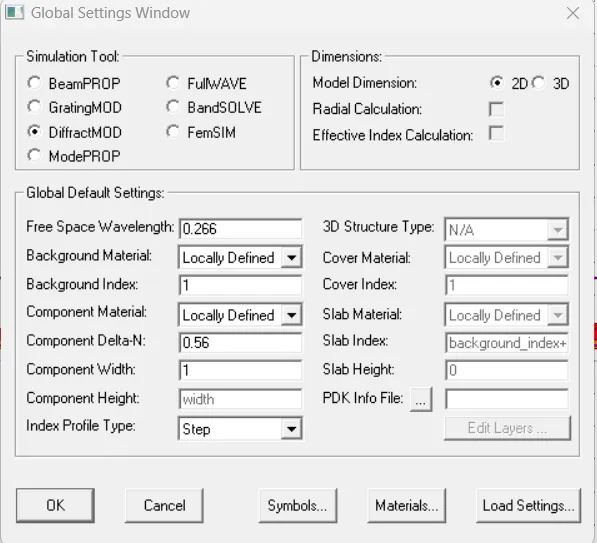The width and height of the screenshot is (597, 543).
Task: Click the Component Delta-N field
Action: (241, 342)
